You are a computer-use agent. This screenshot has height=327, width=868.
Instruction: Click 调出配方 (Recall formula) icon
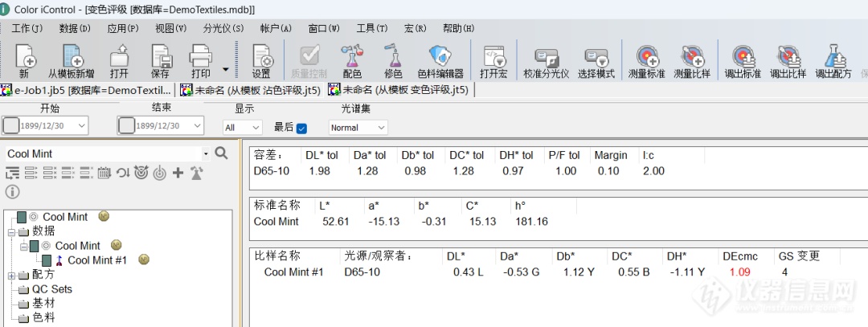point(833,61)
